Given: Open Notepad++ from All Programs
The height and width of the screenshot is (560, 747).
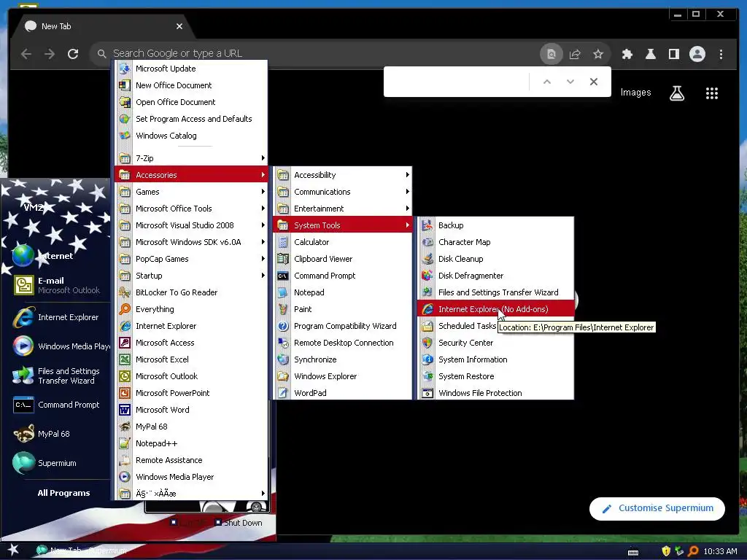Looking at the screenshot, I should pos(191,443).
